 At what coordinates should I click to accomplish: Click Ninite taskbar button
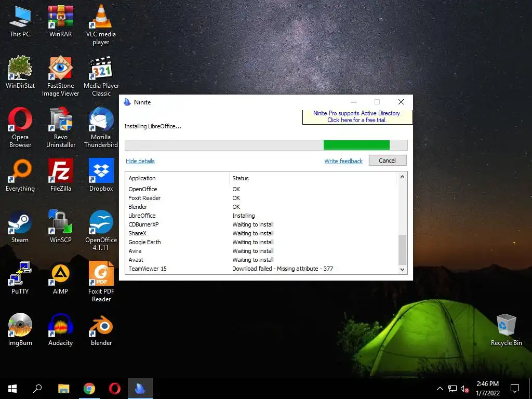tap(140, 389)
